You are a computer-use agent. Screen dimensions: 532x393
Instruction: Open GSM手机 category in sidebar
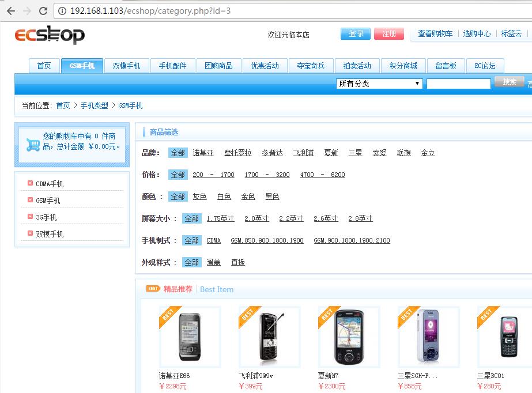click(x=48, y=201)
